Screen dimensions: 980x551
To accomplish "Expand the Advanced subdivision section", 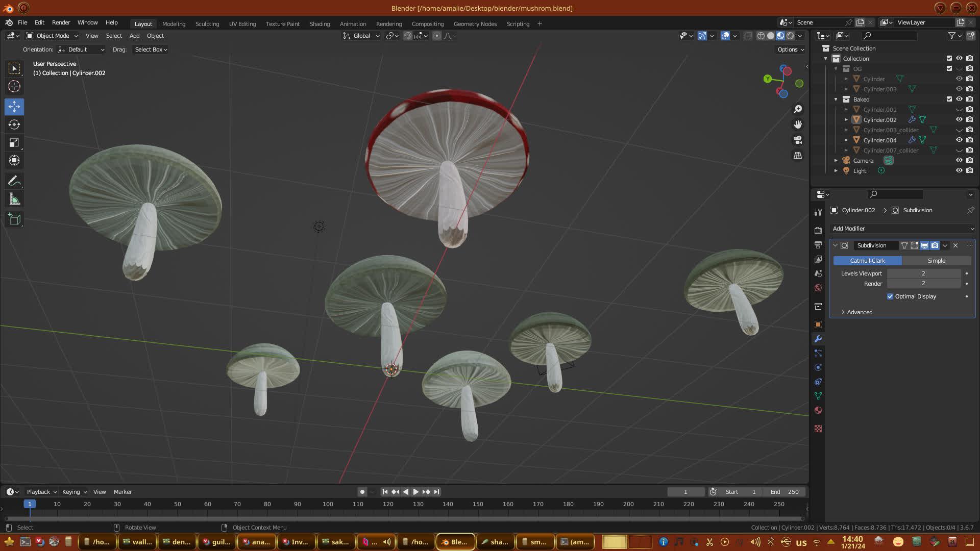I will tap(860, 312).
